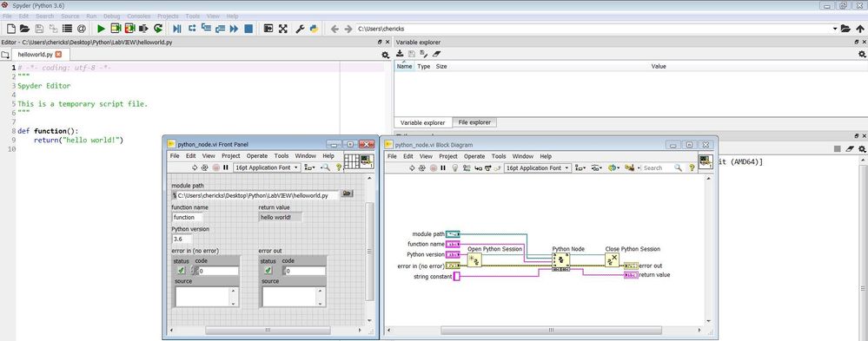The width and height of the screenshot is (868, 341).
Task: Click the return value terminal on diagram
Action: [631, 275]
